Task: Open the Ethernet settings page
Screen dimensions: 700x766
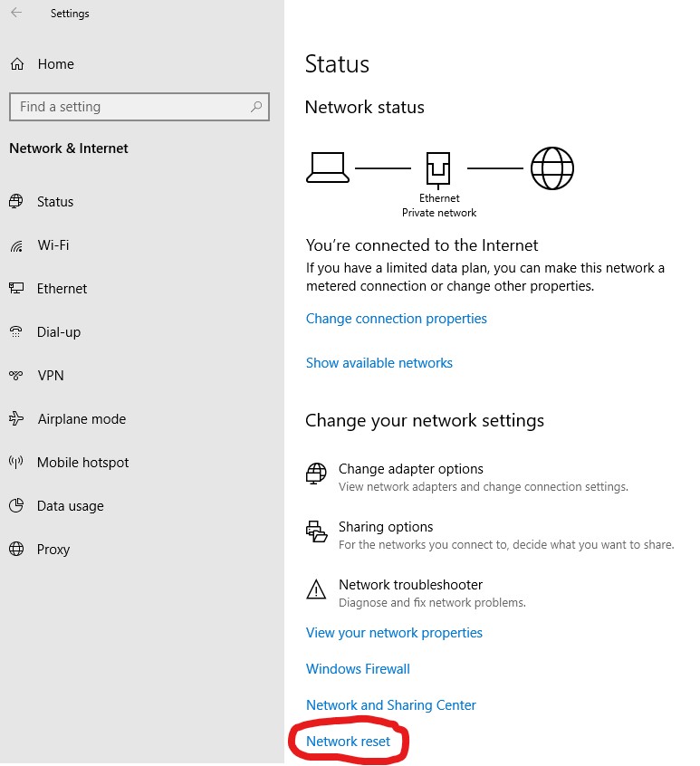Action: (x=62, y=289)
